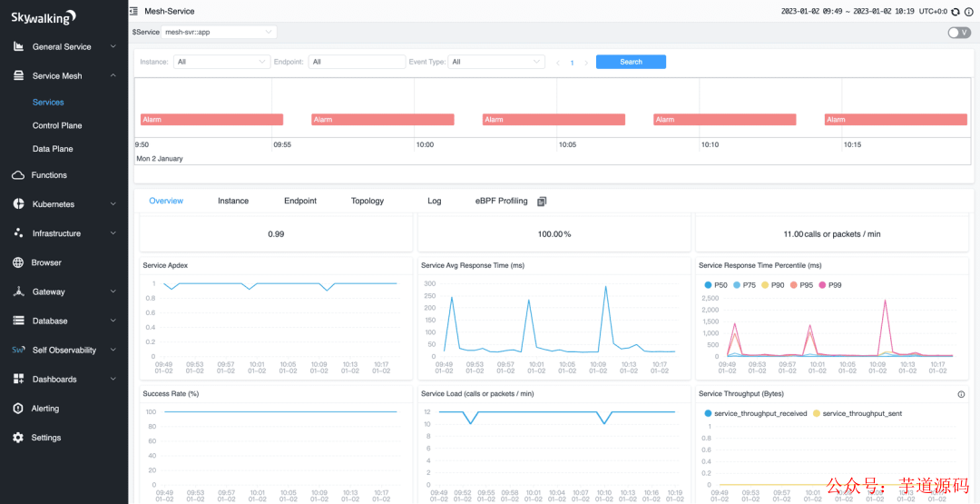Open the Event Type dropdown
The width and height of the screenshot is (980, 504).
[x=496, y=62]
